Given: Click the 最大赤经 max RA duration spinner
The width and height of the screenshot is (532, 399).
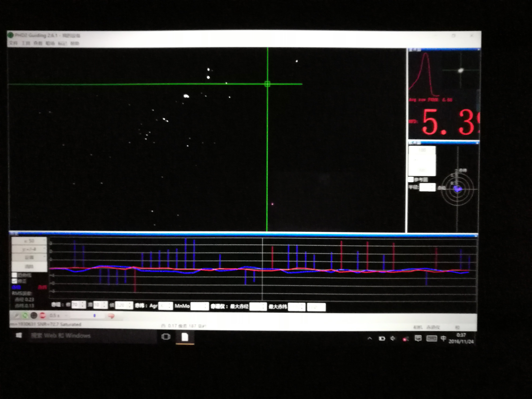Looking at the screenshot, I should [x=258, y=307].
